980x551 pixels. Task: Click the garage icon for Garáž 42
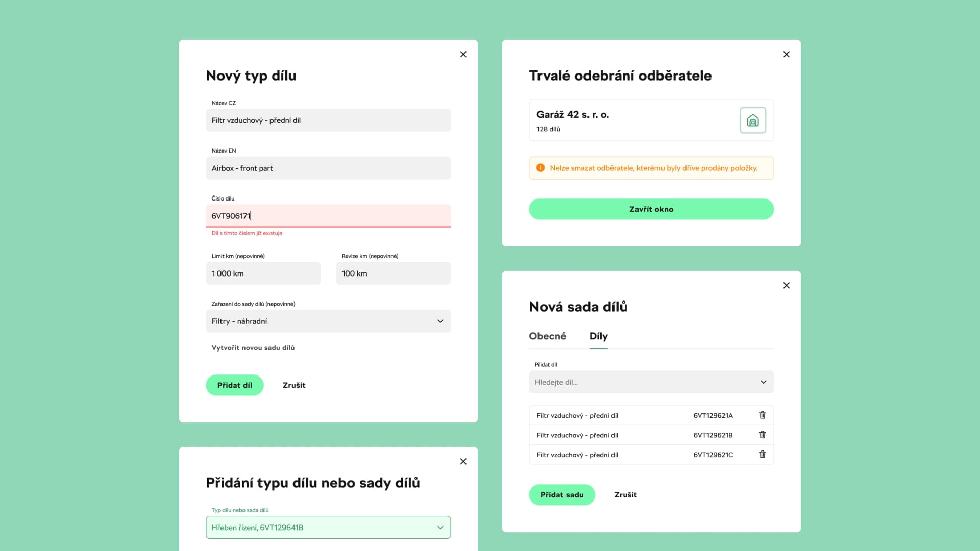tap(752, 120)
